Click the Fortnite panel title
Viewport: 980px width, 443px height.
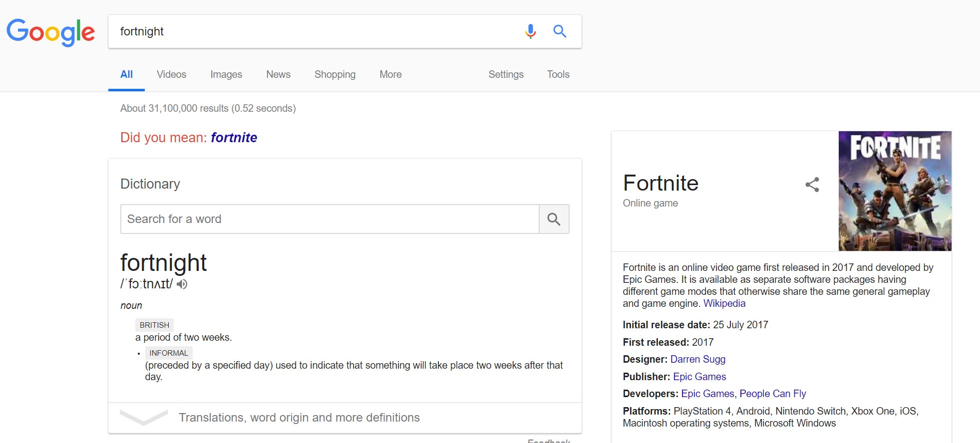[x=660, y=183]
